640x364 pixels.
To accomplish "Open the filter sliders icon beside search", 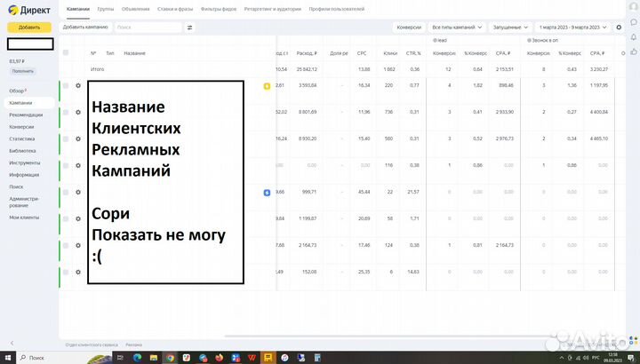I will click(190, 28).
